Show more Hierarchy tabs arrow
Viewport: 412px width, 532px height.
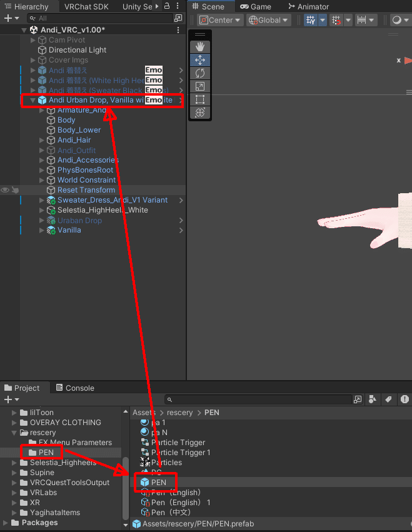click(157, 6)
